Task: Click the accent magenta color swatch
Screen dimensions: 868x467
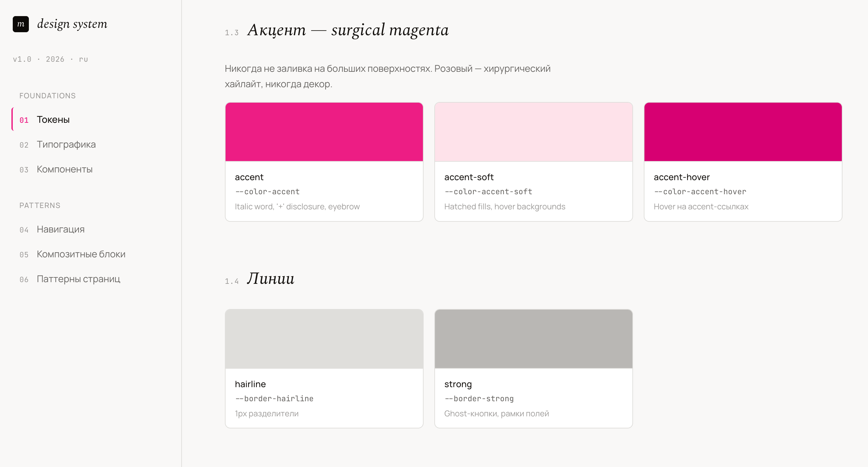Action: [324, 132]
